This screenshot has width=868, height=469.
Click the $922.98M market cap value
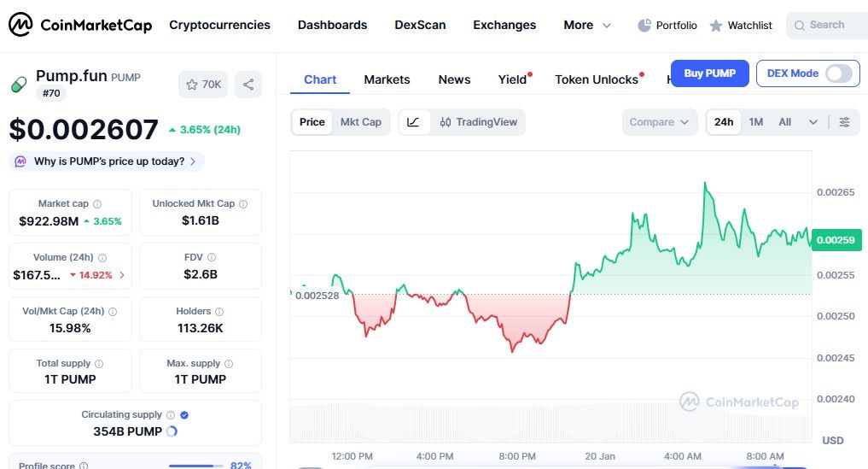[x=49, y=221]
